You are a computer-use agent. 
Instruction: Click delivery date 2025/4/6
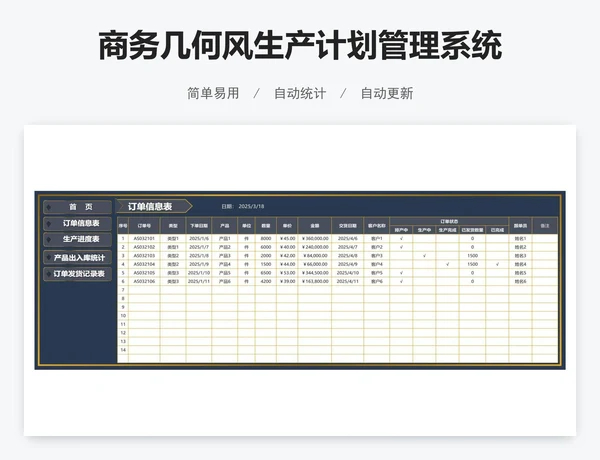[x=348, y=238]
